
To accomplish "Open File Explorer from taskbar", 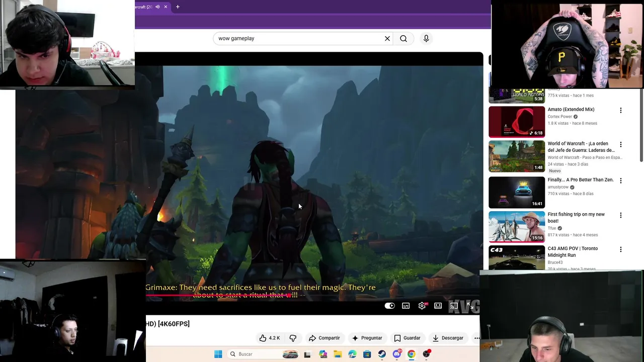I will [338, 354].
